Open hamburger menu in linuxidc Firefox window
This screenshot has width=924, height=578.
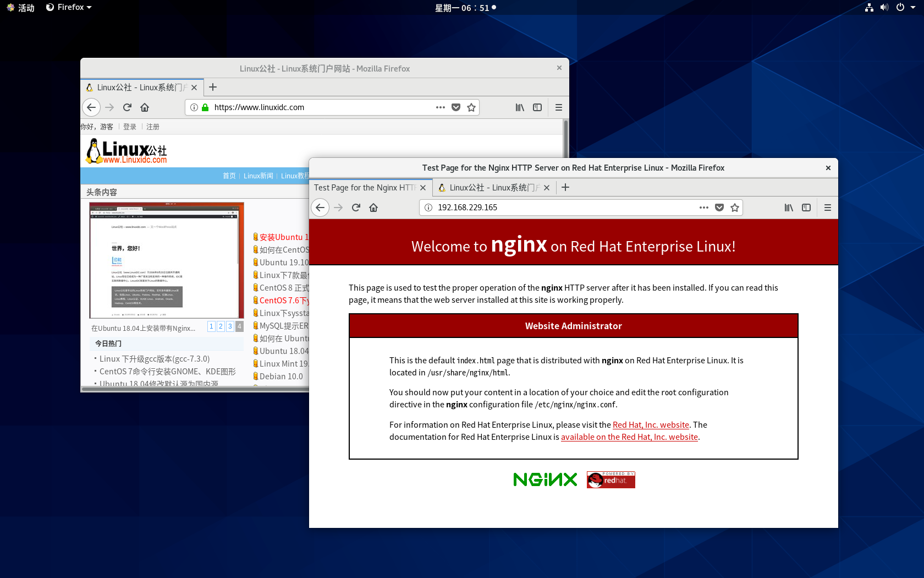coord(559,107)
